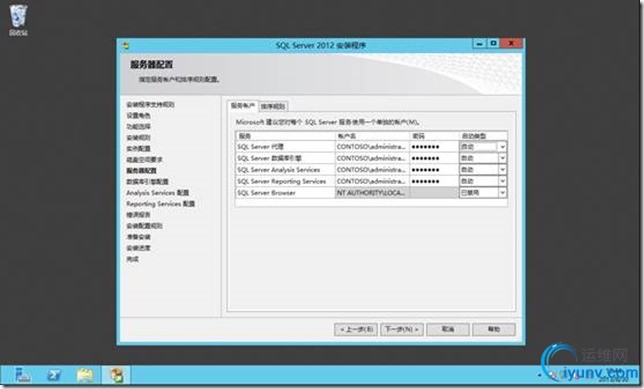Screen dimensions: 644x389
Task: Maximize the SQL Server 2012 setup window
Action: pyautogui.click(x=493, y=43)
